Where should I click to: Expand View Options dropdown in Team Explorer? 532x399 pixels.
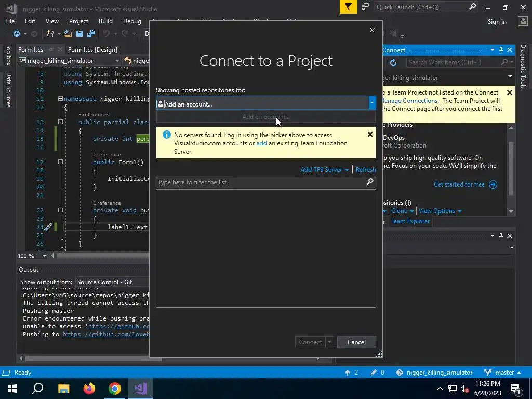[460, 211]
